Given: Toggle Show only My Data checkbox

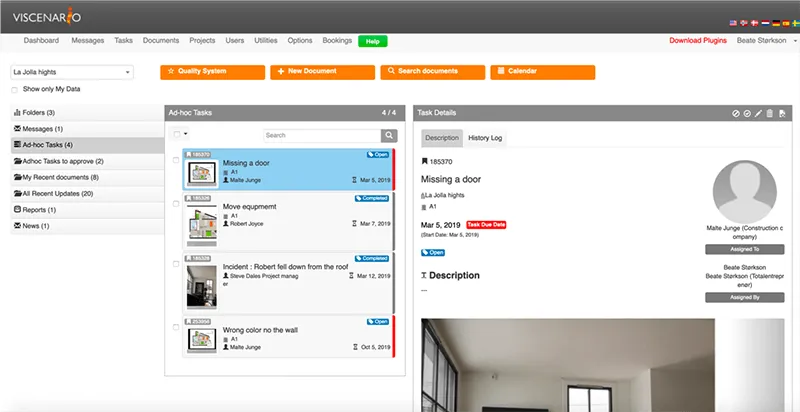Looking at the screenshot, I should (x=14, y=90).
